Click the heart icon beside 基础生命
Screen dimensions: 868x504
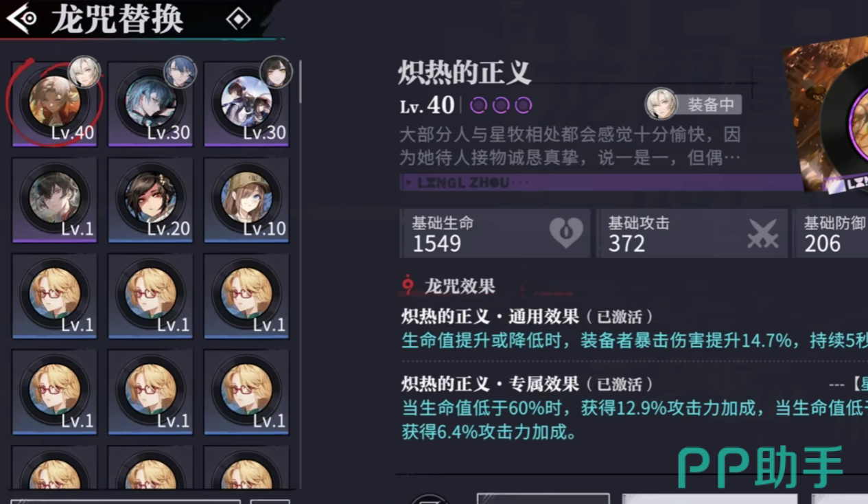click(x=566, y=233)
